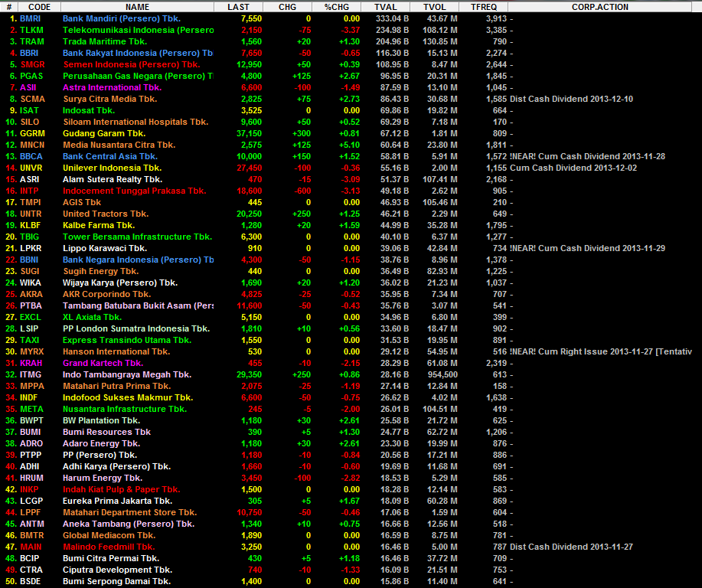Select Kalbe Farma Tbk.
The image size is (702, 588).
pos(99,225)
